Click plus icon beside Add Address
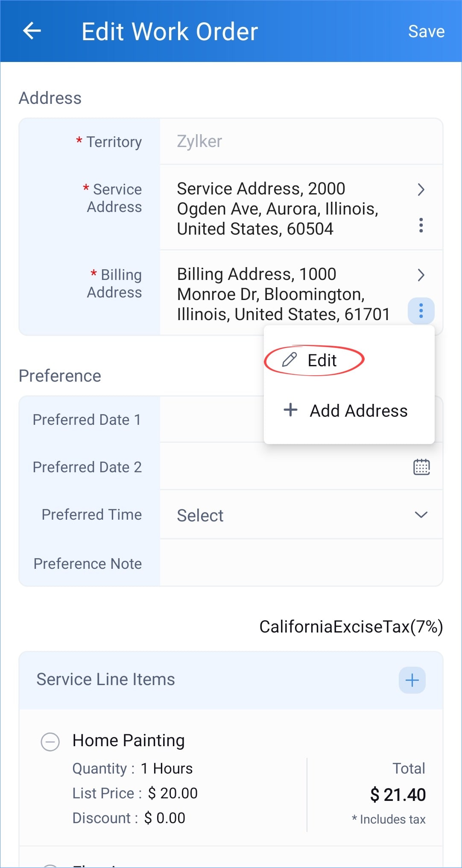The height and width of the screenshot is (868, 462). coord(290,409)
